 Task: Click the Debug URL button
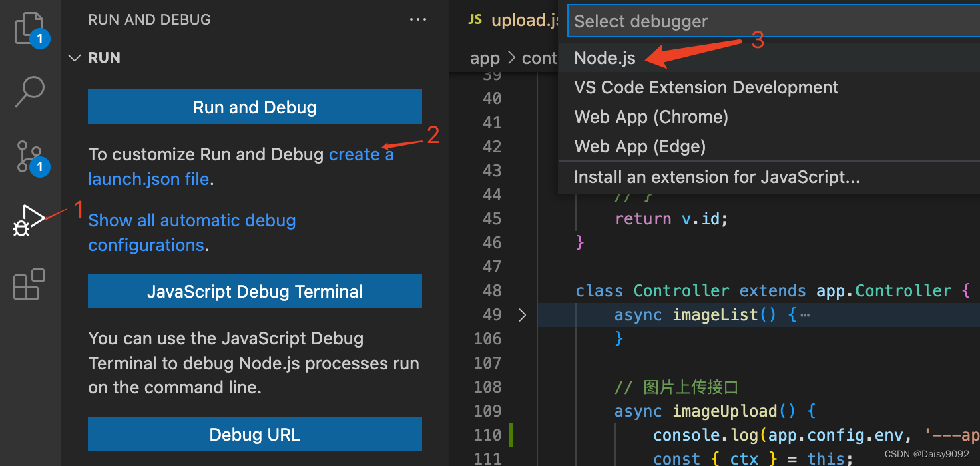tap(254, 434)
